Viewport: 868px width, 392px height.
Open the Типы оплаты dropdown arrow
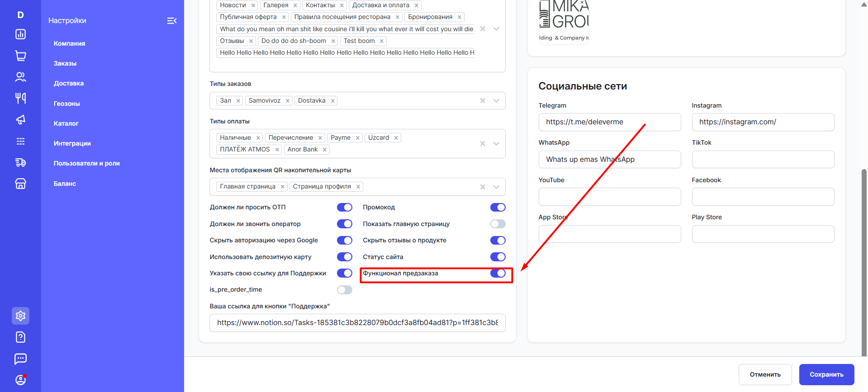tap(496, 144)
